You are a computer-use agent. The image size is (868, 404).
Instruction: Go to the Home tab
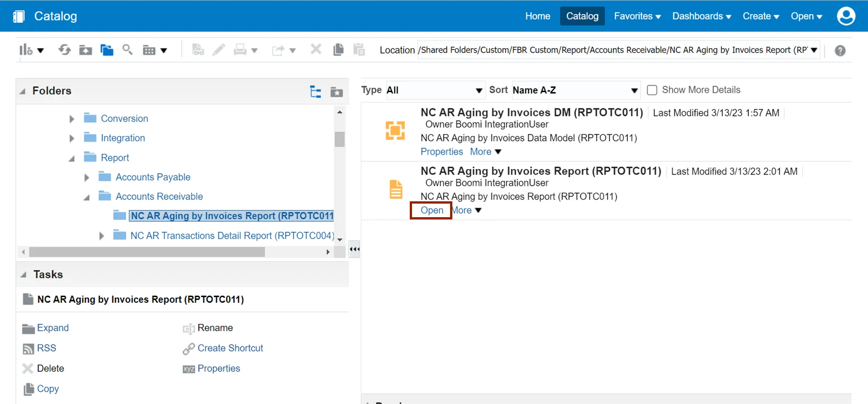pos(538,16)
